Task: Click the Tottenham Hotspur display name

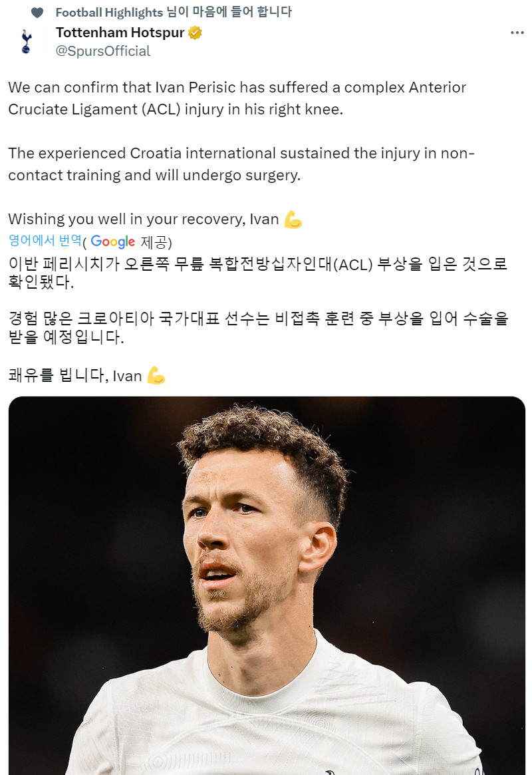Action: 120,33
